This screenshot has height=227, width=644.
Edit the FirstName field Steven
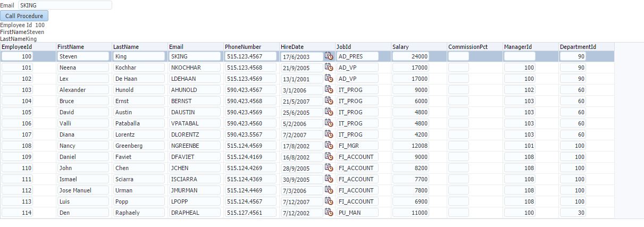83,56
